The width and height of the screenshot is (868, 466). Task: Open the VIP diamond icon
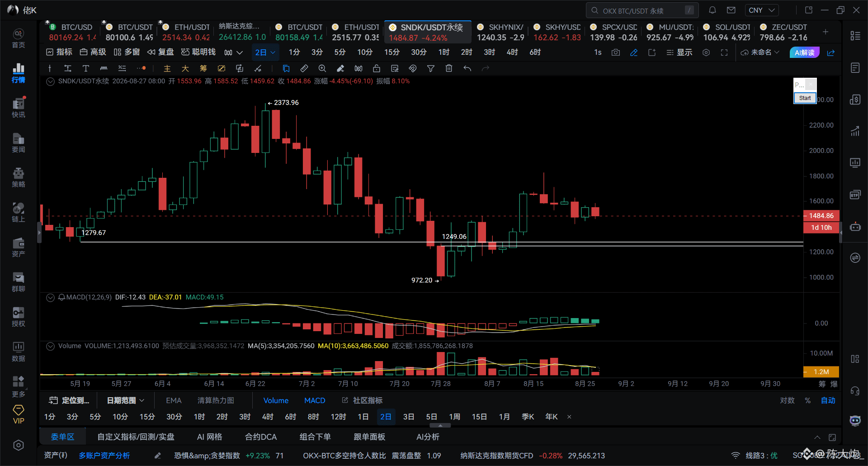point(19,414)
